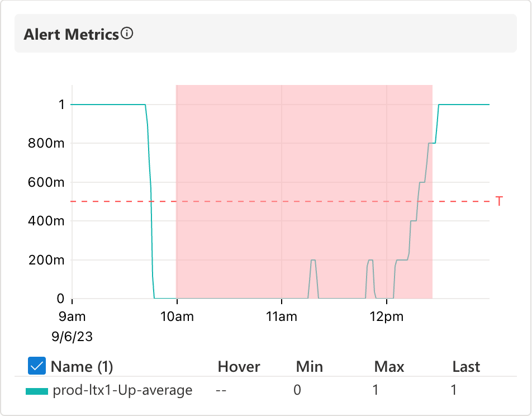
Task: Click the teal prod-ltx1-Up-average color swatch
Action: [36, 391]
